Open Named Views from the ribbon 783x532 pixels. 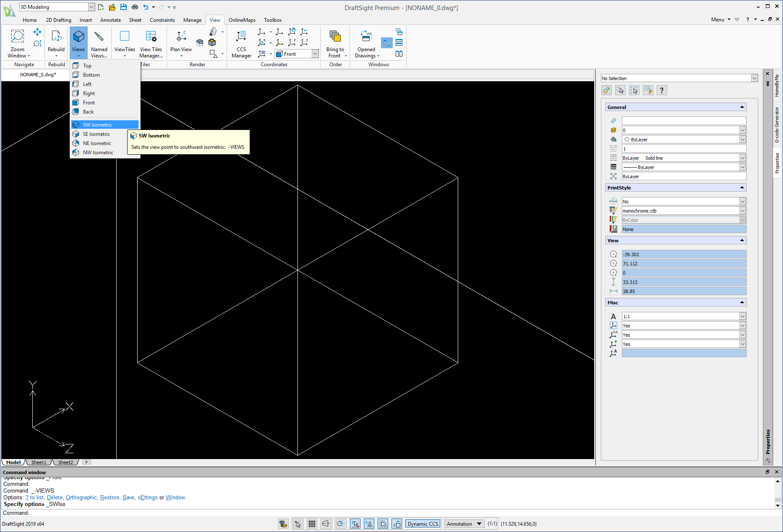pyautogui.click(x=99, y=42)
